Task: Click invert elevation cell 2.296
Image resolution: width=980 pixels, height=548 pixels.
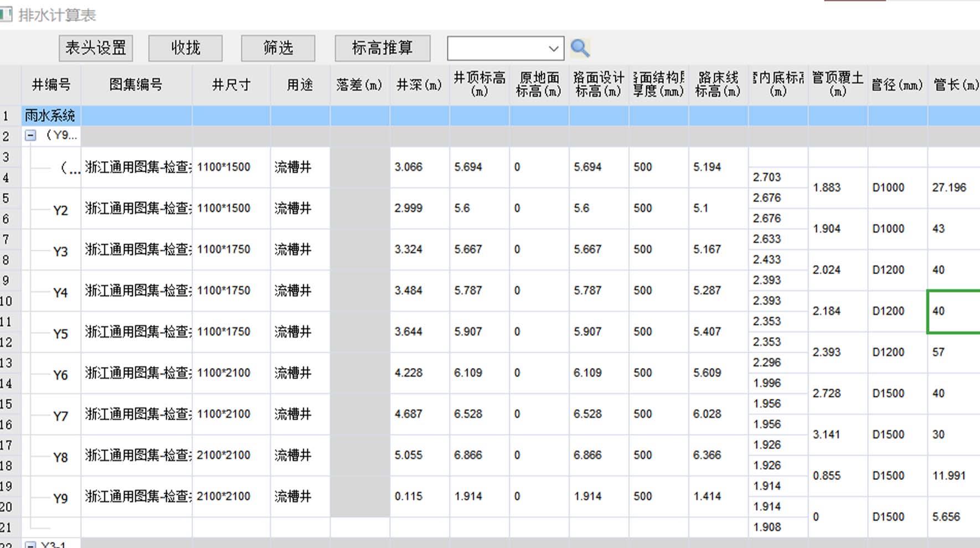Action: (x=778, y=363)
